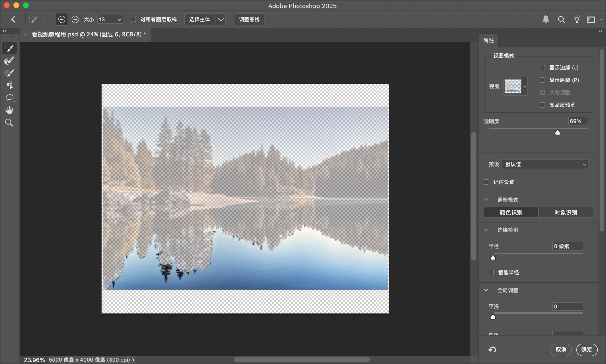Click the 透明度 slider handle
Viewport: 606px width, 364px height.
[557, 133]
